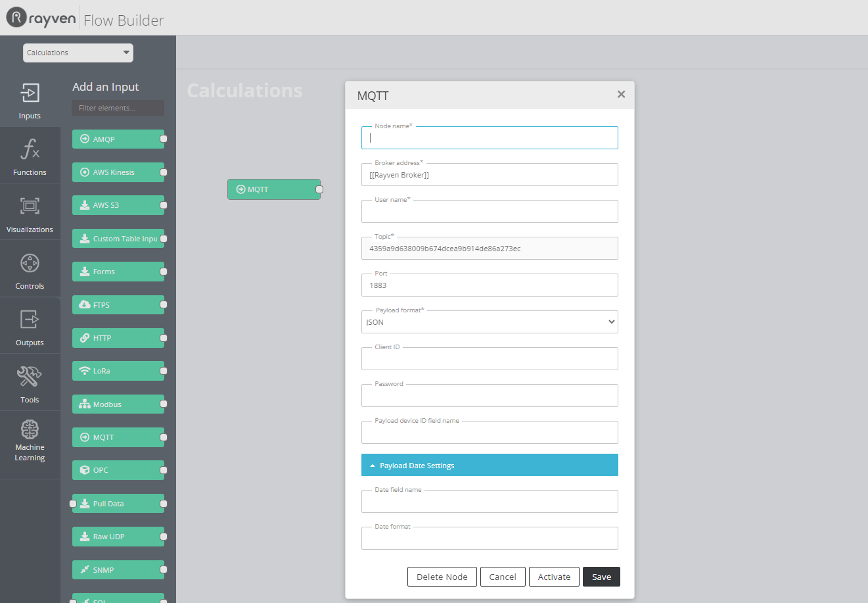Click the Topic field
The image size is (868, 603).
490,249
